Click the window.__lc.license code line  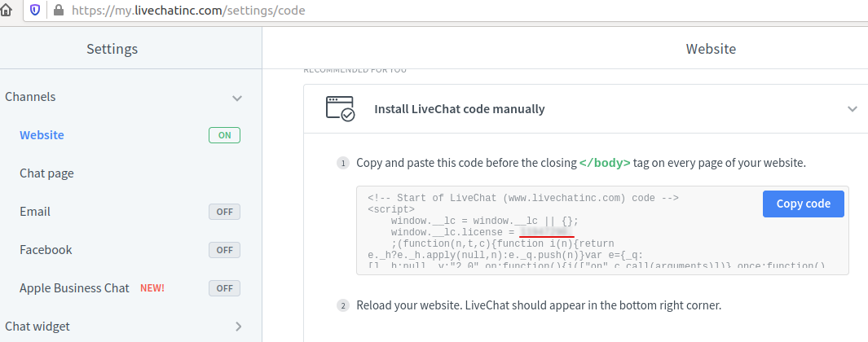pyautogui.click(x=482, y=232)
